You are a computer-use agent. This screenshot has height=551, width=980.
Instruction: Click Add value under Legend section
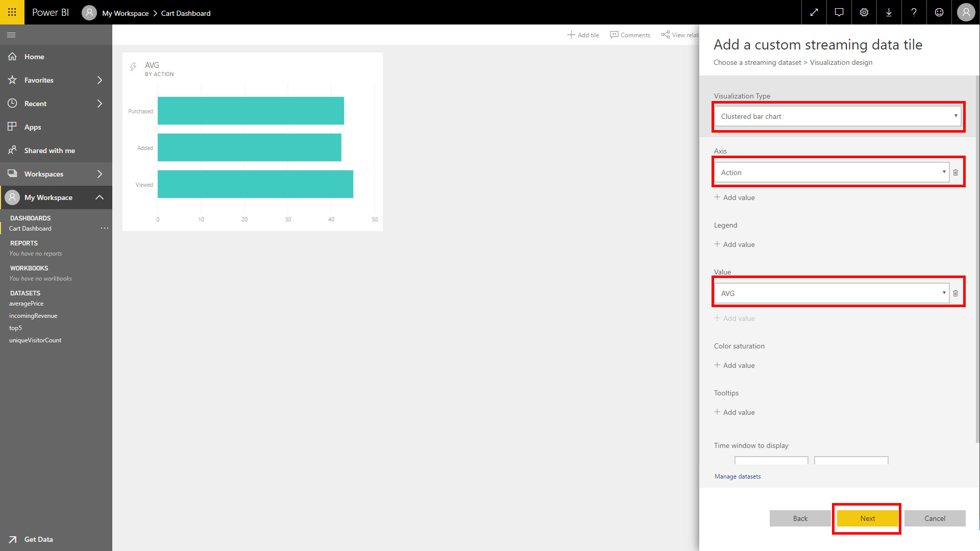click(x=734, y=244)
